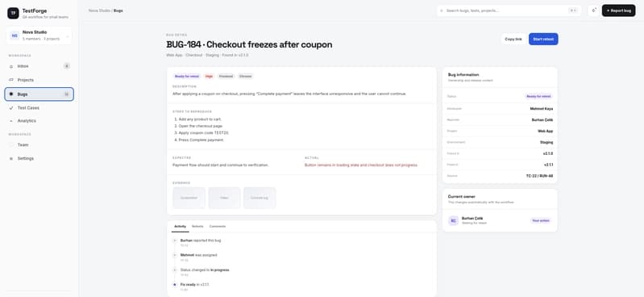The height and width of the screenshot is (297, 644).
Task: Click the Expected result 'Payment flow should start' text
Action: (221, 165)
